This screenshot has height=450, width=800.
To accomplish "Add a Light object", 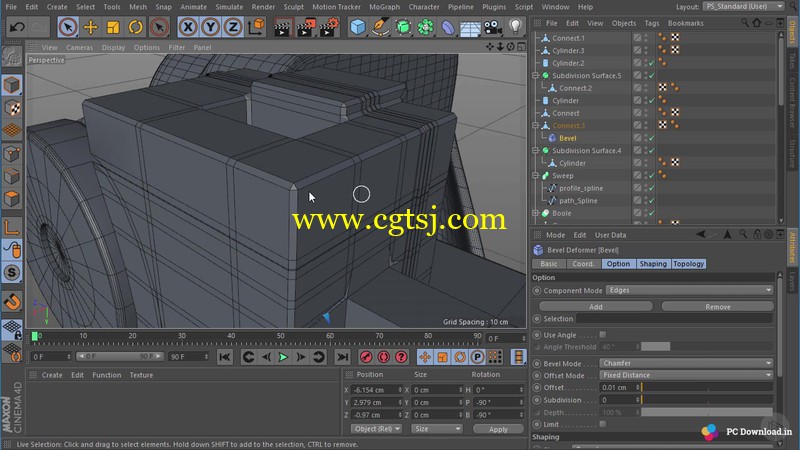I will pyautogui.click(x=515, y=27).
